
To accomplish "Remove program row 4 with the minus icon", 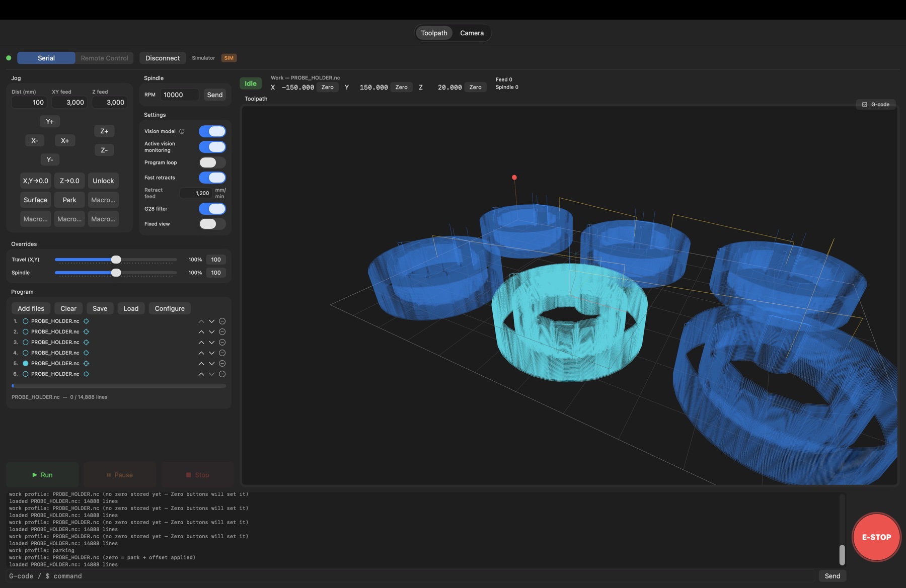I will point(222,353).
